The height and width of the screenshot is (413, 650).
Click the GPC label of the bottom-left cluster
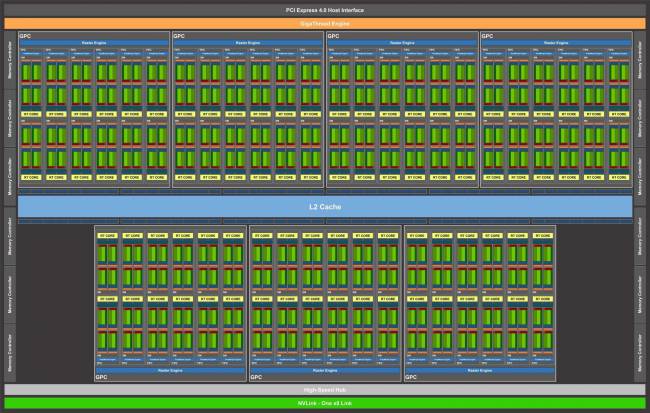click(x=101, y=377)
